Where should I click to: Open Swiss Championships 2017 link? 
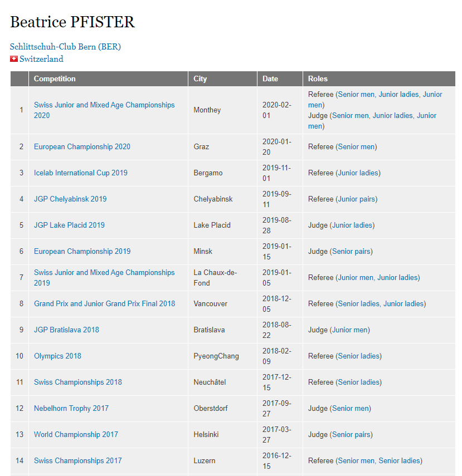77,461
